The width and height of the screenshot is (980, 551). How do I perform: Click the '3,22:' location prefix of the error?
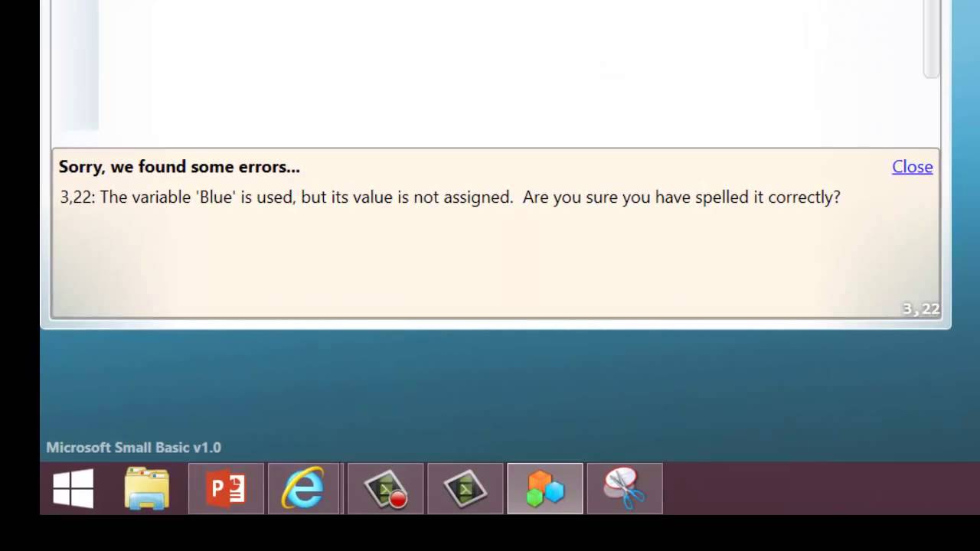coord(77,197)
